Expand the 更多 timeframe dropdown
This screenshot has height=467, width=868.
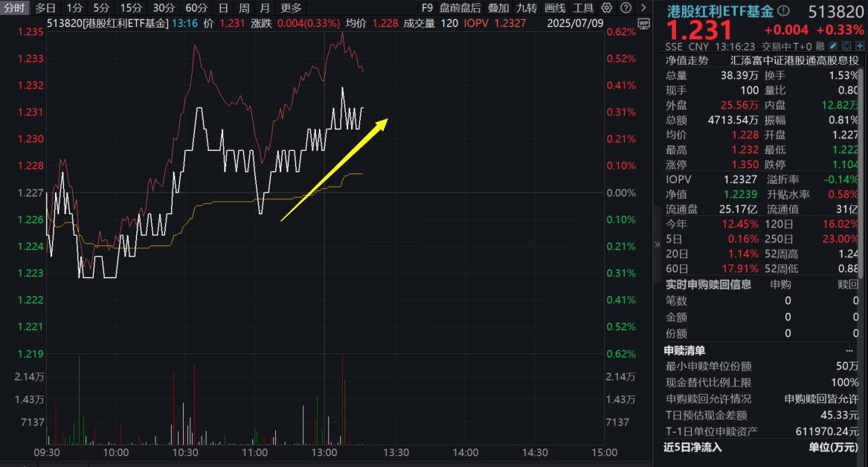coord(291,8)
